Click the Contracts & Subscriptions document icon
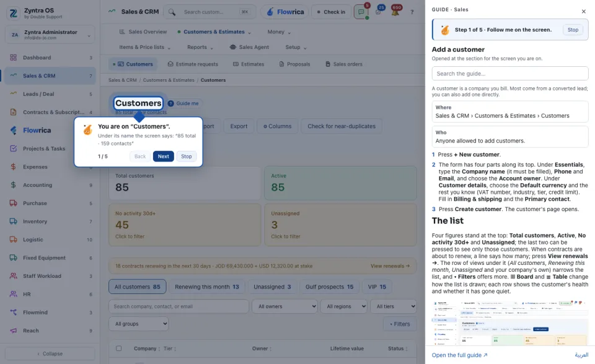 (x=13, y=112)
